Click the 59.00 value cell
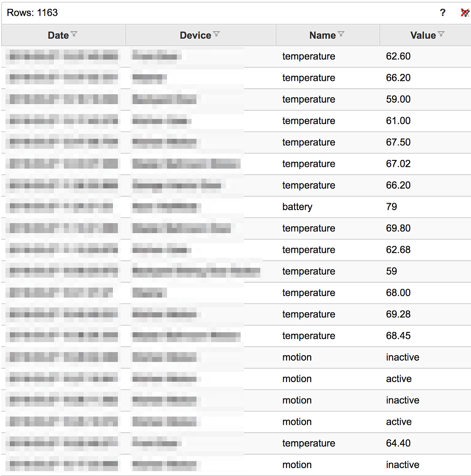The image size is (471, 476). [398, 99]
